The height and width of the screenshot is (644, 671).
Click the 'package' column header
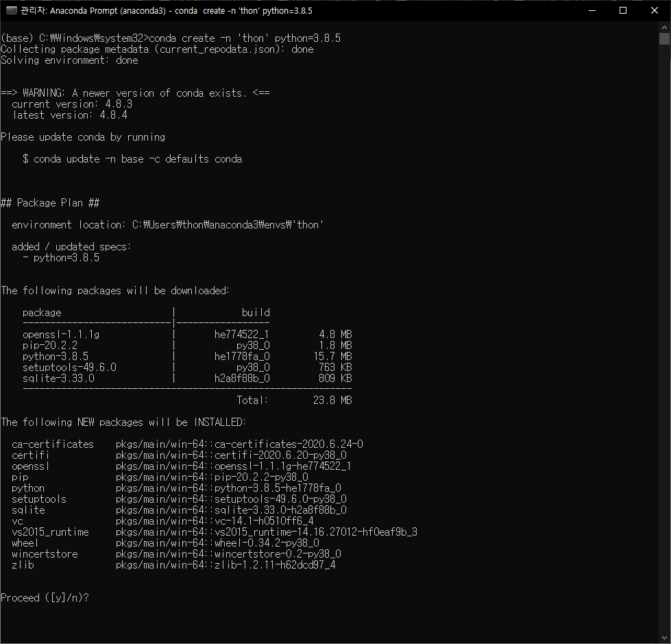coord(42,313)
